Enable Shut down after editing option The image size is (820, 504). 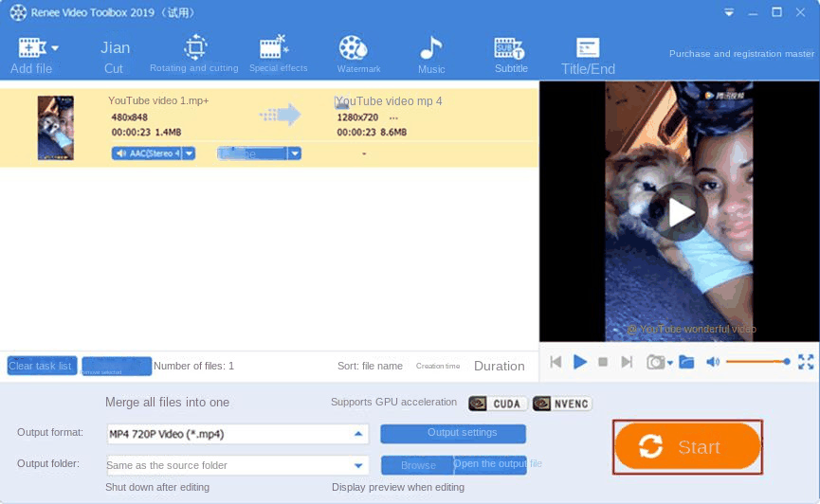tap(156, 487)
